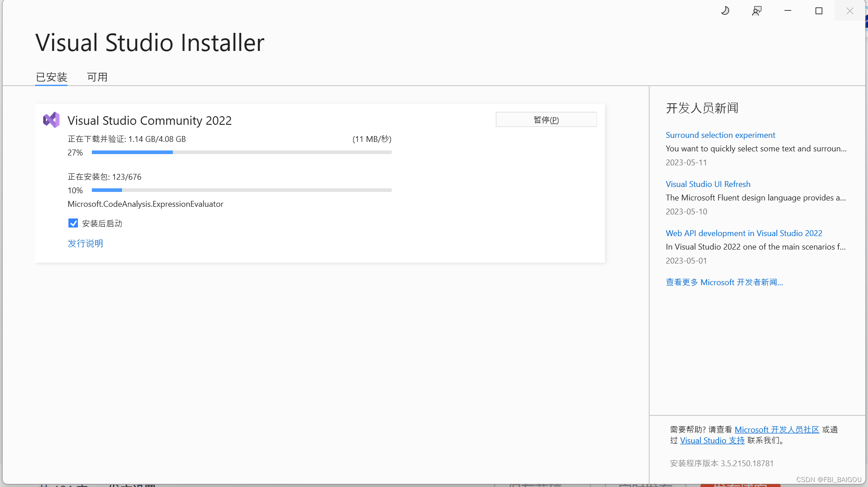Minimize the installer window
This screenshot has width=868, height=487.
[788, 11]
